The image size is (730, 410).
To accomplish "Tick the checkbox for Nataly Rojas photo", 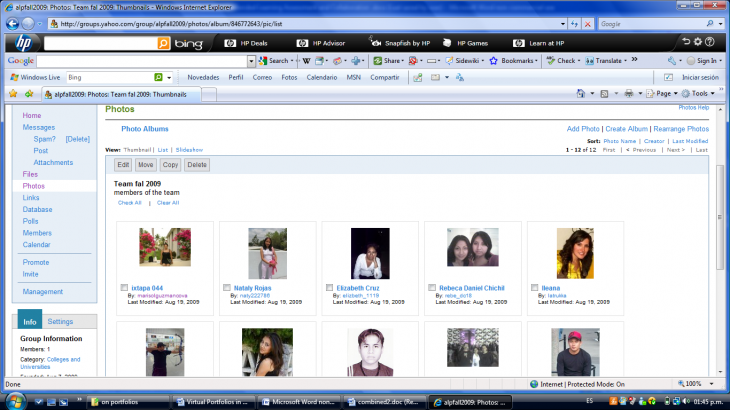I will (x=226, y=288).
